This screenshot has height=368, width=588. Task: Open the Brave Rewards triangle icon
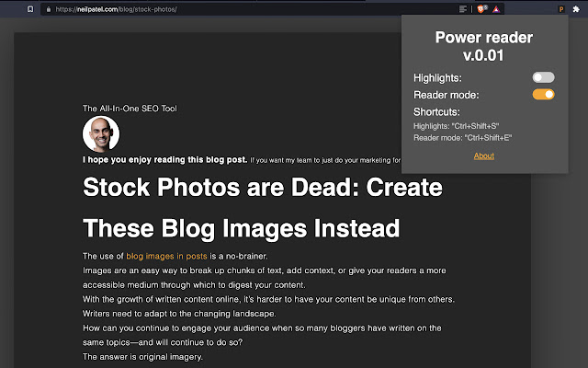pyautogui.click(x=496, y=9)
